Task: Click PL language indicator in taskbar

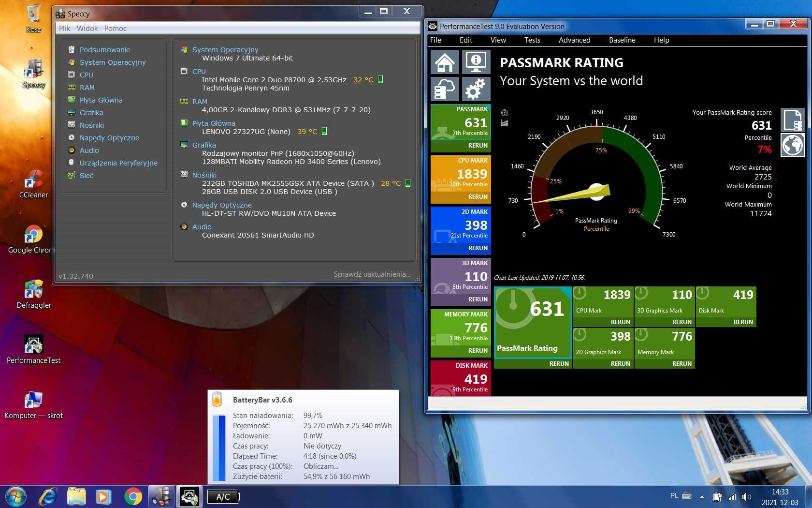Action: tap(674, 496)
